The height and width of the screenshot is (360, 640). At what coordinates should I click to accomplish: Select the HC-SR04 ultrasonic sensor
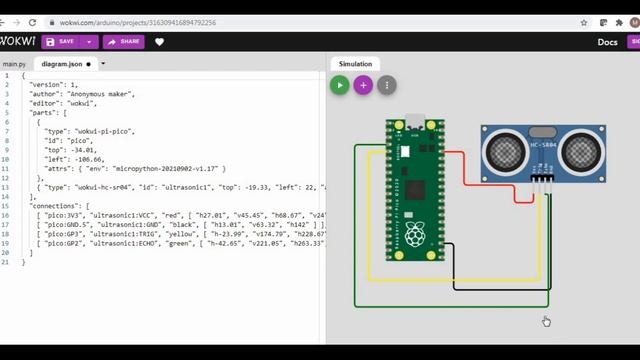(x=543, y=153)
